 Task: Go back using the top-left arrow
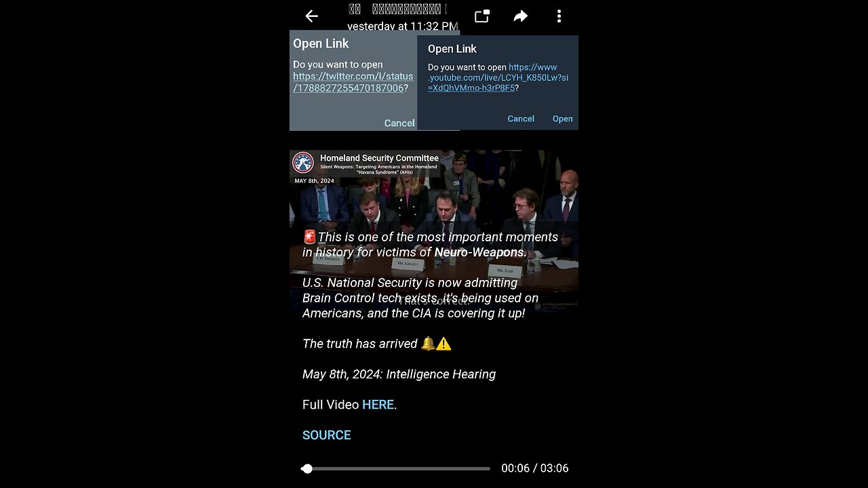point(311,16)
